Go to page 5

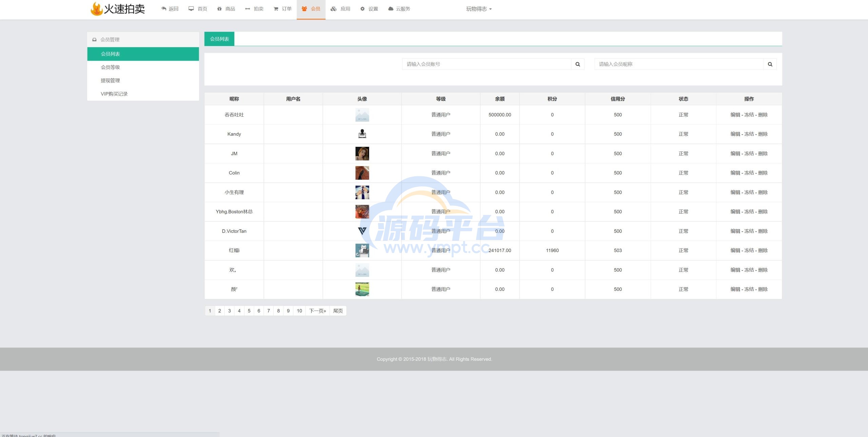pyautogui.click(x=249, y=311)
